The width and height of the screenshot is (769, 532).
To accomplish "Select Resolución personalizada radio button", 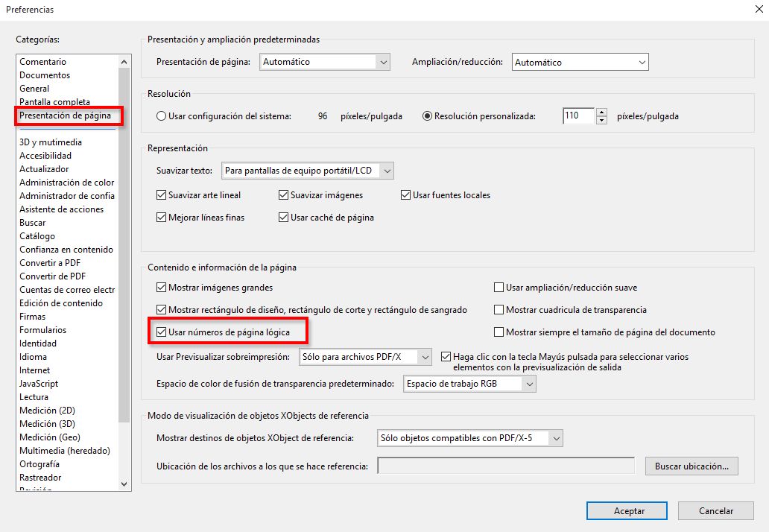I will pyautogui.click(x=427, y=116).
